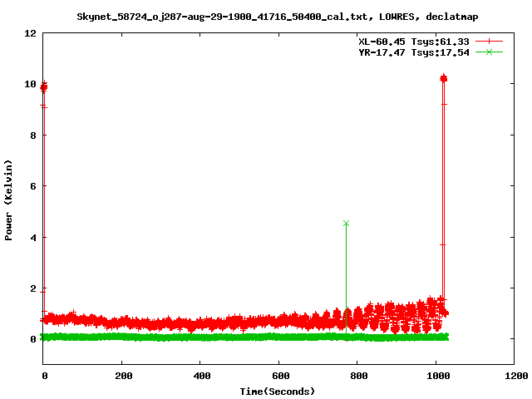Screen dimensions: 532x399
Task: Click the x-axis tick label 200
Action: pyautogui.click(x=124, y=376)
